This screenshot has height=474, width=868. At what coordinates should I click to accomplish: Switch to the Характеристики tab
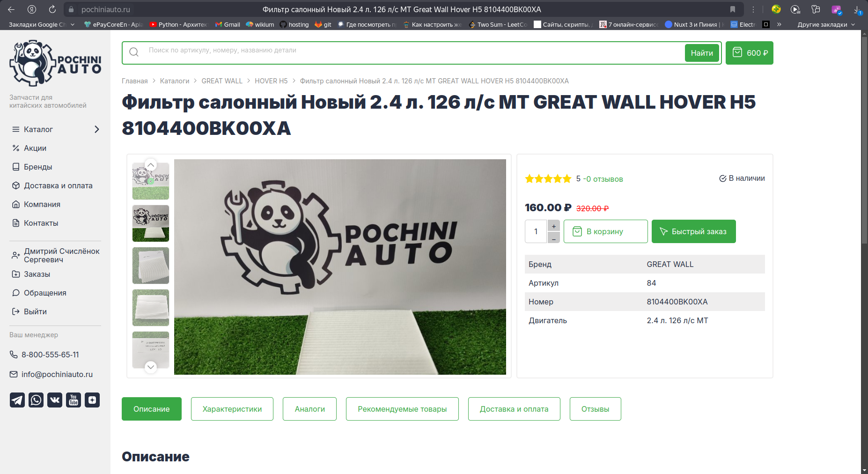coord(232,409)
